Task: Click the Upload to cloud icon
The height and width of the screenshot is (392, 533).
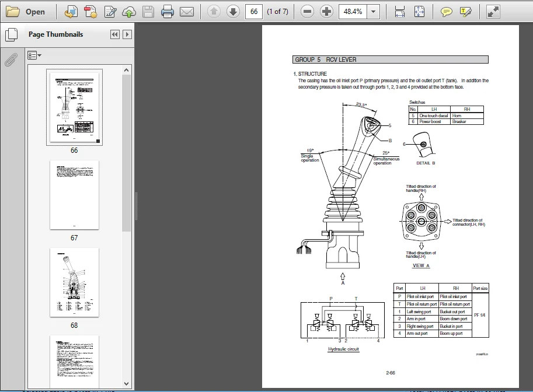Action: pyautogui.click(x=129, y=12)
